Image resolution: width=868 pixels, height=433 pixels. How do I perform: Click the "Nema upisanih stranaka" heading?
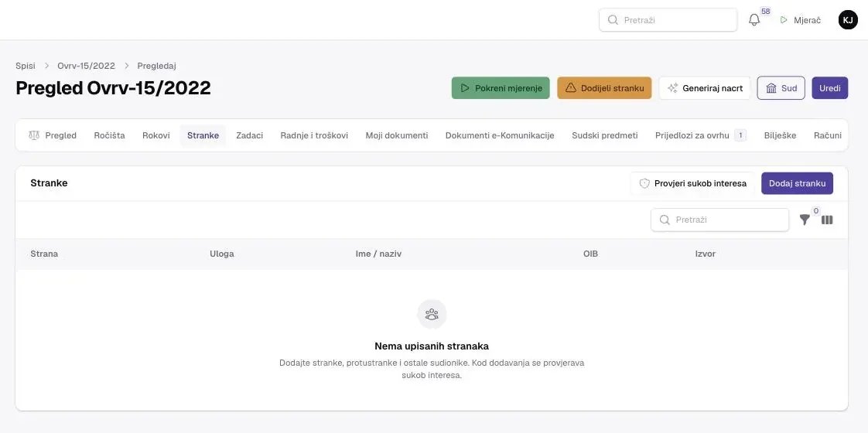tap(432, 346)
